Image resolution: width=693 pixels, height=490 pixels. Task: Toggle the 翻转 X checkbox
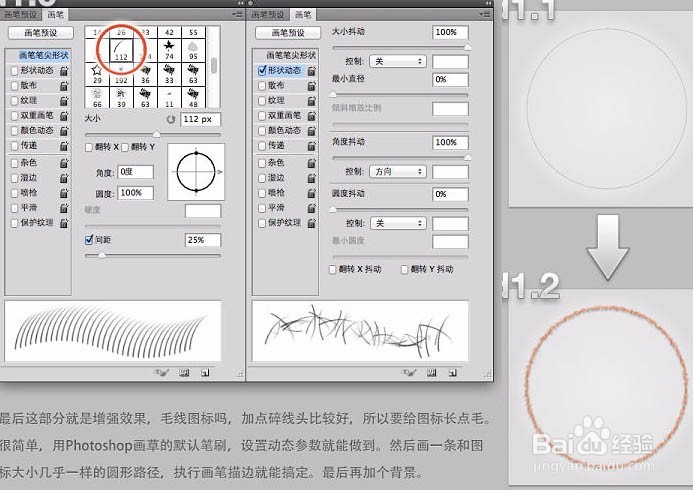[89, 148]
